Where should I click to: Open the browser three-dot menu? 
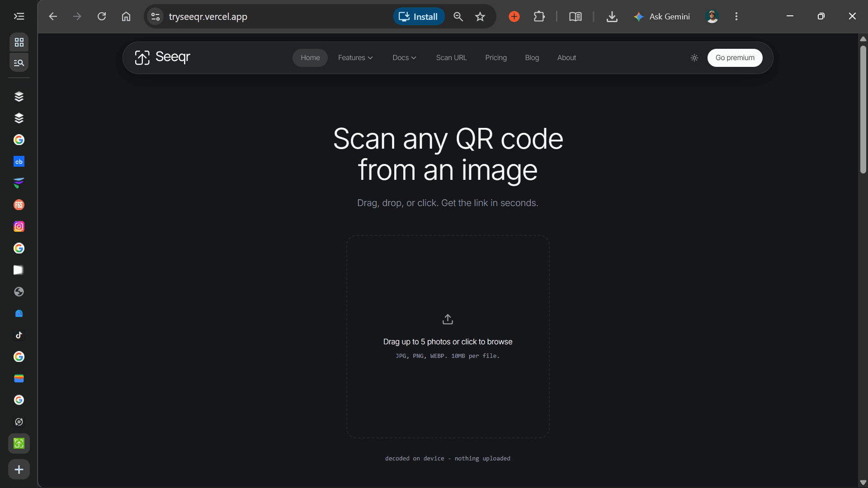coord(736,17)
